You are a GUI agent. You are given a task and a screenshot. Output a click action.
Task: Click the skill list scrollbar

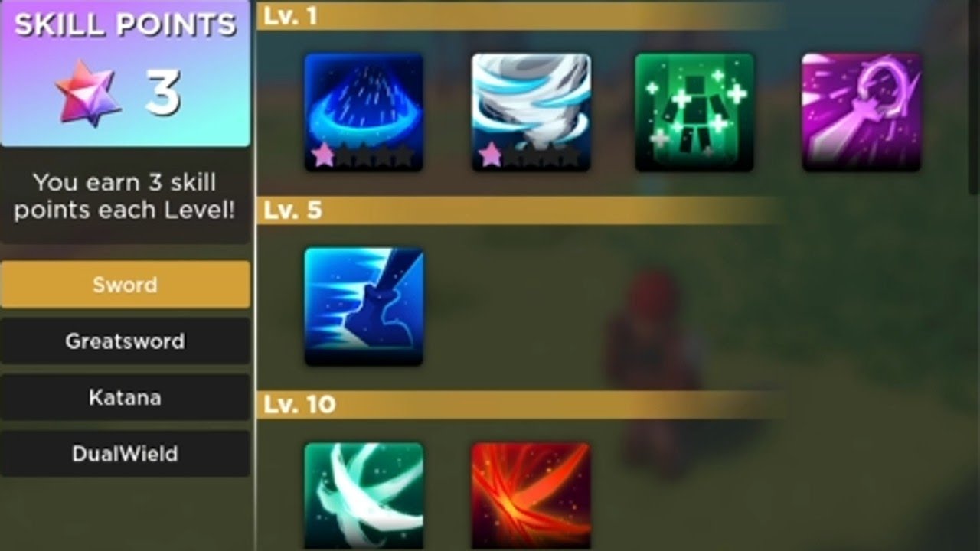point(974,96)
